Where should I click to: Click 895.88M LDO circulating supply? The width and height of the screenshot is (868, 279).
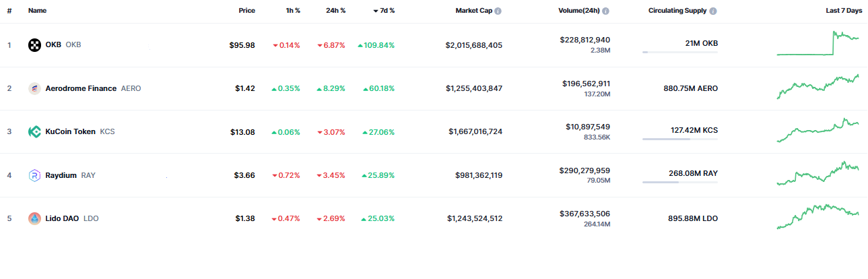point(692,218)
